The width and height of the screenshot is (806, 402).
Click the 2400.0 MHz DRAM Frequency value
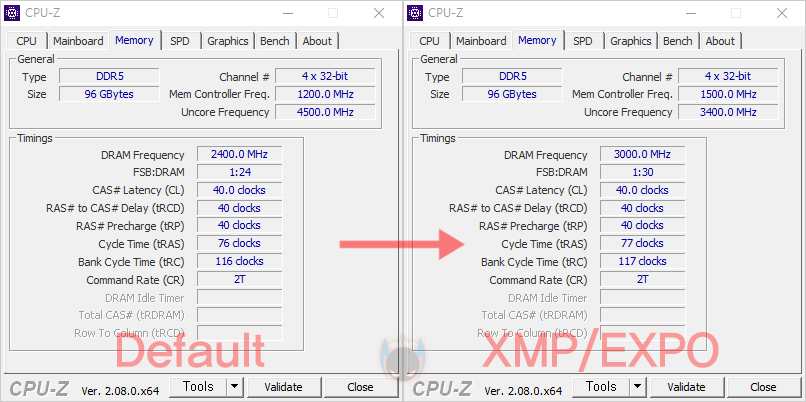[240, 154]
